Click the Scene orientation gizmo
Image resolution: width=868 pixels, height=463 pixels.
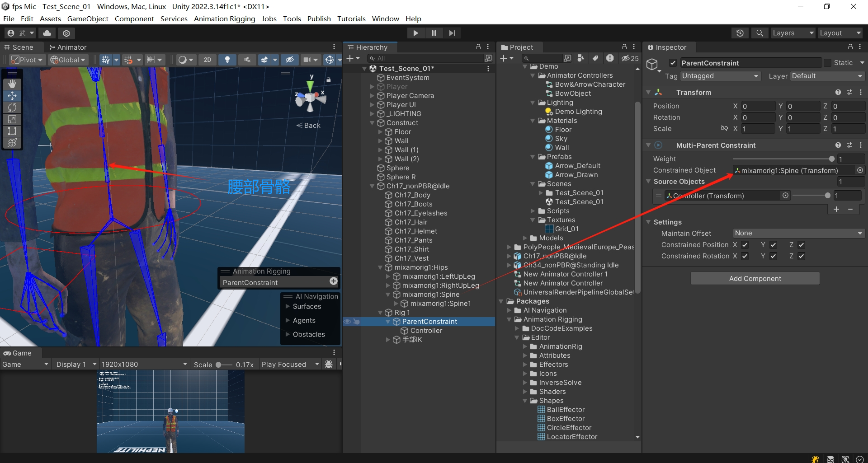tap(311, 98)
